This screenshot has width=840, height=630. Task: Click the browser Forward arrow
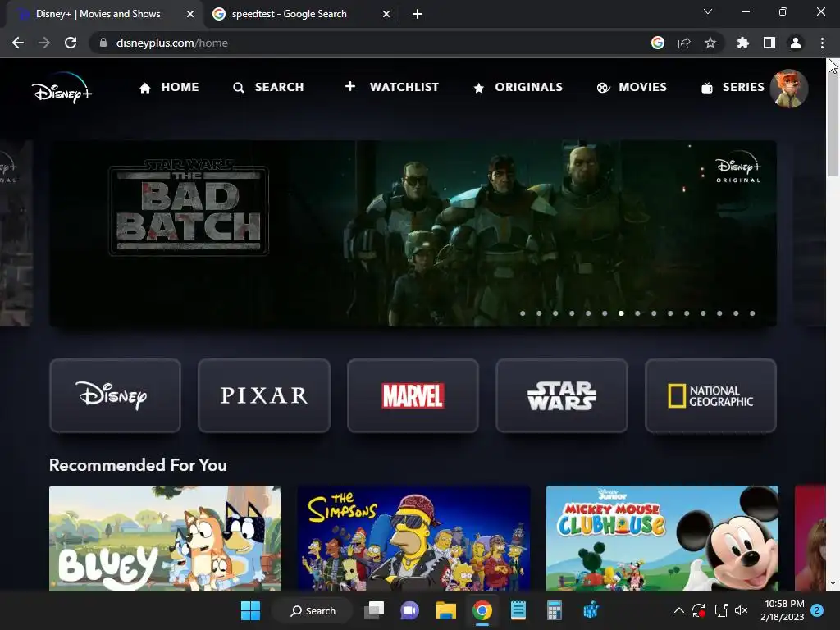coord(44,43)
